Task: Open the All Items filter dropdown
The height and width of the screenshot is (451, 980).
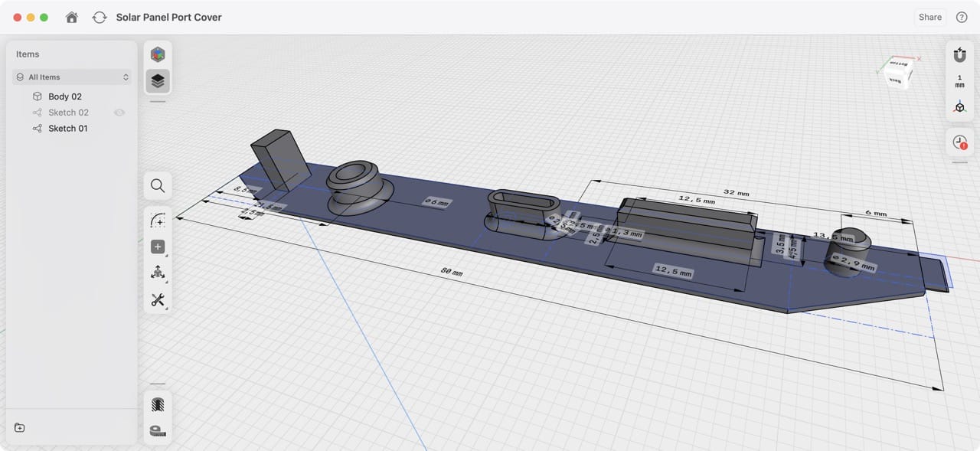Action: [72, 77]
